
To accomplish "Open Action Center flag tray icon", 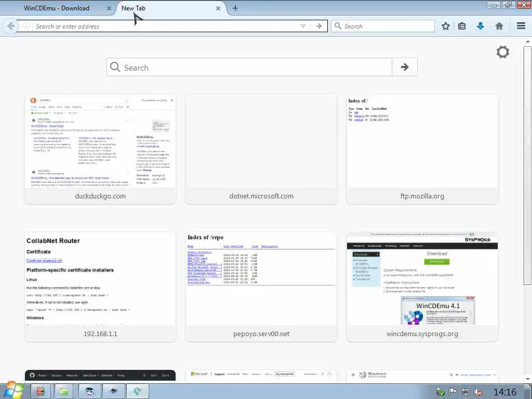I will (453, 392).
